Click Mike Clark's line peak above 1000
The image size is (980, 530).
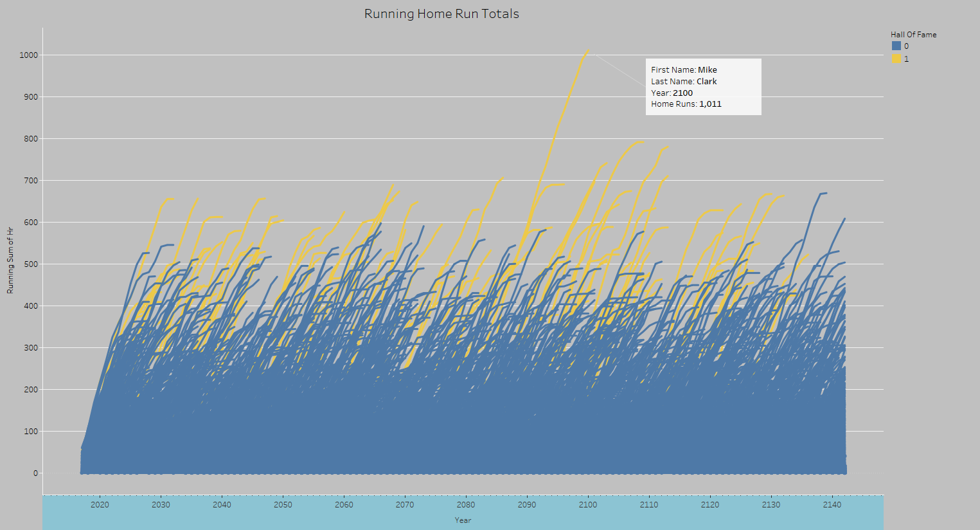(x=587, y=51)
